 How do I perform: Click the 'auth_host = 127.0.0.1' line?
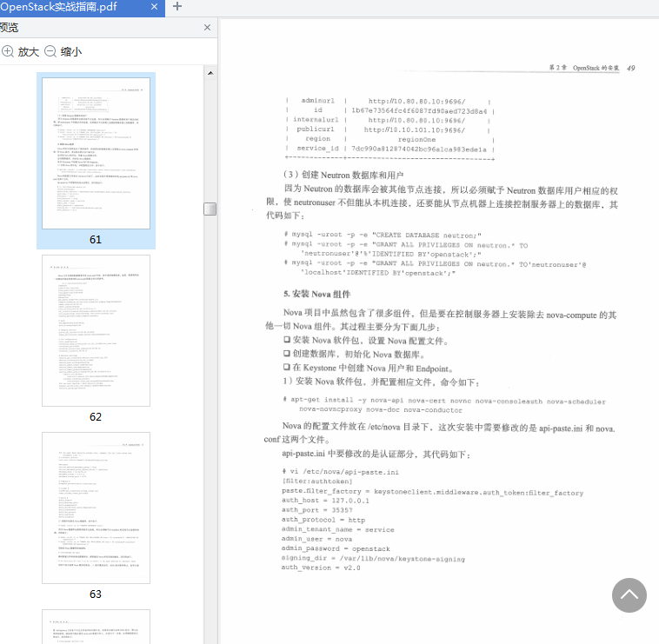click(325, 501)
